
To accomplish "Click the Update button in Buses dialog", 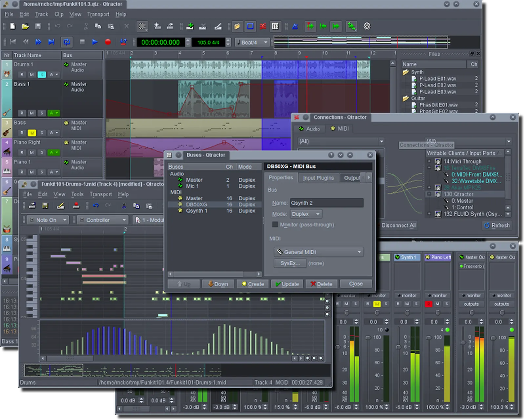I will (287, 284).
